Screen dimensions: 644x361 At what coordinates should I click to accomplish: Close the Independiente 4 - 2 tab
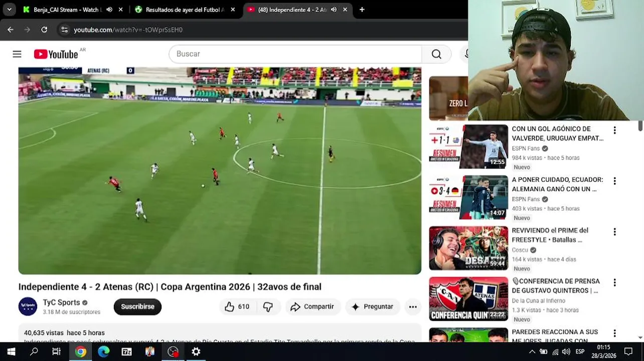pos(345,10)
